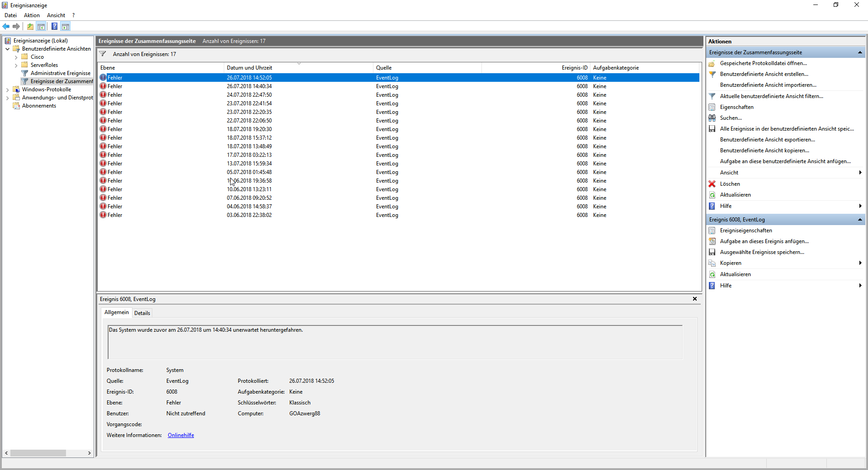The width and height of the screenshot is (868, 470).
Task: Open the Kopieren submenu arrow
Action: tap(860, 263)
